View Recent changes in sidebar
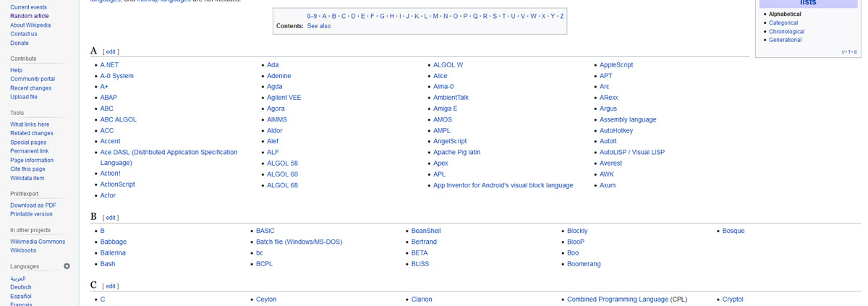This screenshot has height=306, width=868. [30, 88]
